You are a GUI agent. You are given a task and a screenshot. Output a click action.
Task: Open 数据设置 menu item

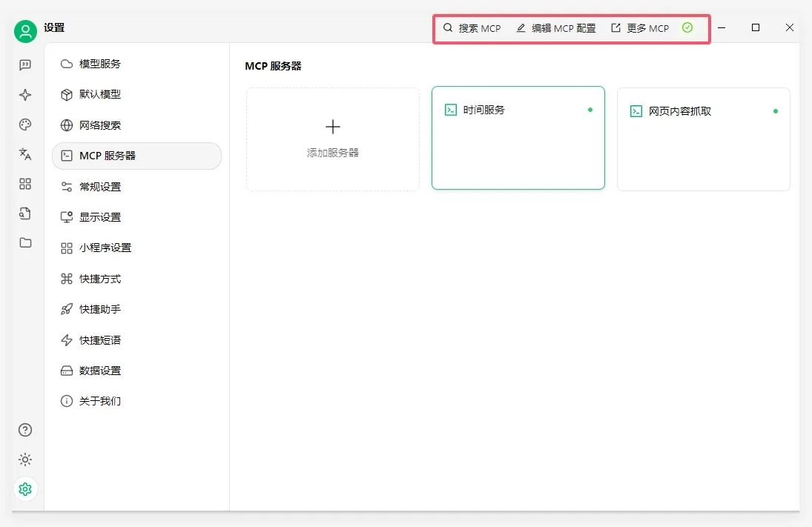pyautogui.click(x=100, y=371)
